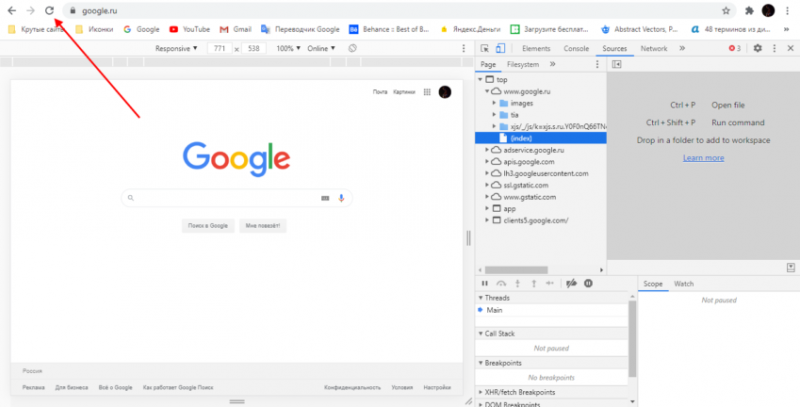Screen dimensions: 800x407
Task: Click the rotate device icon
Action: pos(353,48)
